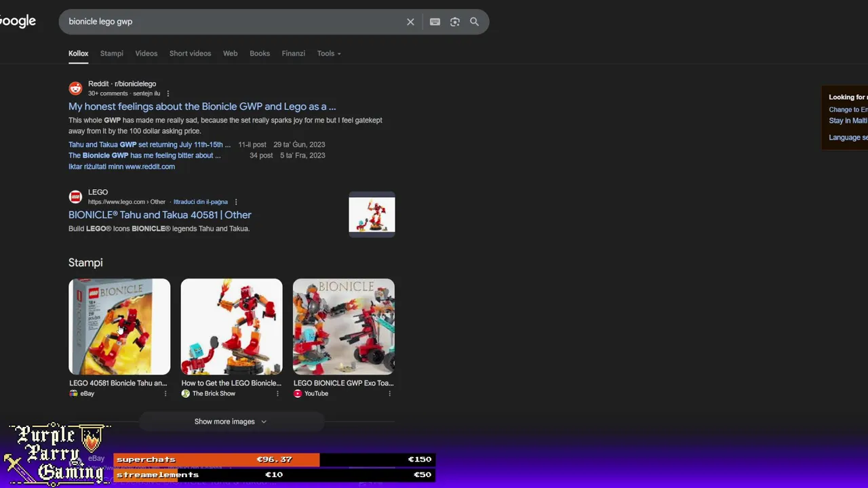Click The Brick Show source icon
The height and width of the screenshot is (488, 868).
(185, 394)
